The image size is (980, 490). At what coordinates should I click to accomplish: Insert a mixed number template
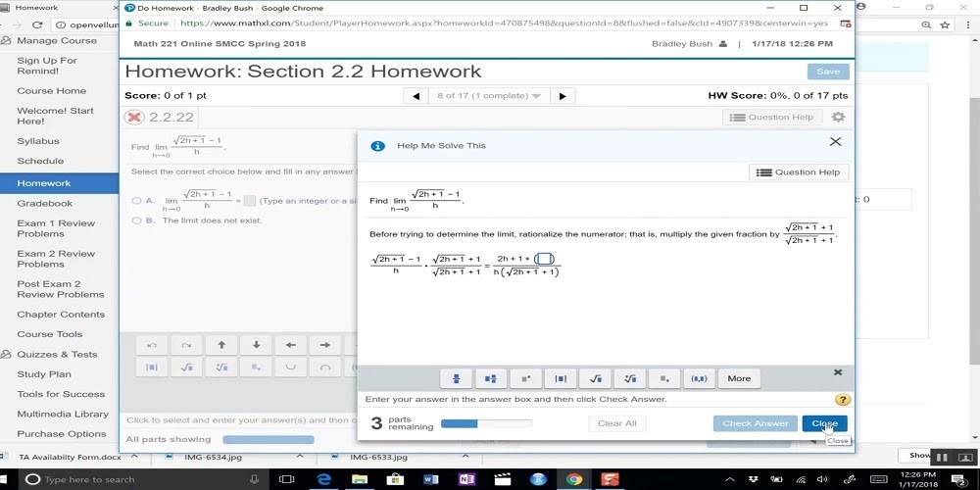(x=491, y=378)
